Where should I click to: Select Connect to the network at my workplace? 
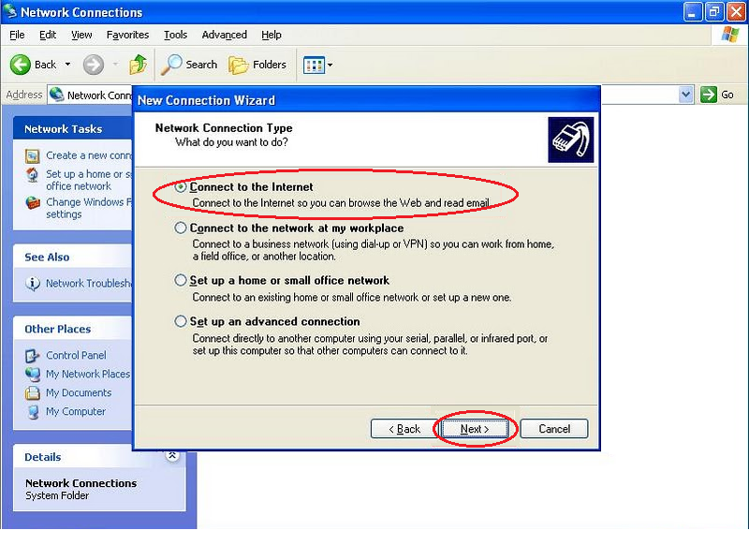tap(182, 228)
